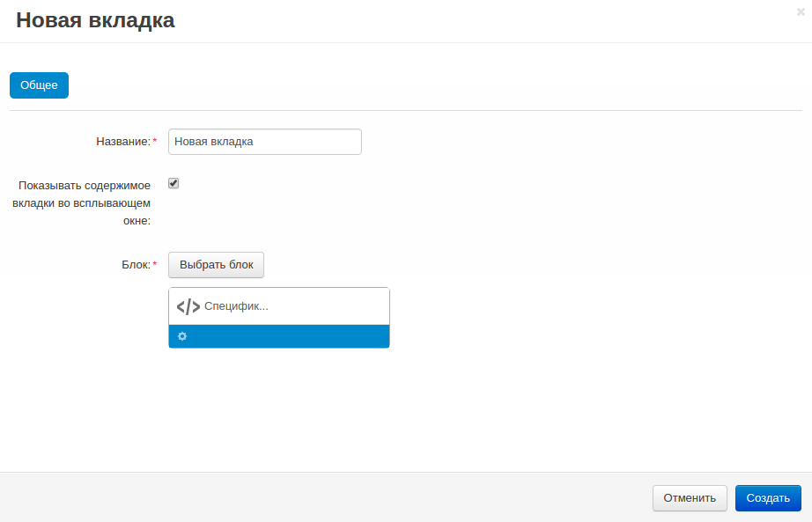Click the Новая вкладка dialog title

point(95,21)
